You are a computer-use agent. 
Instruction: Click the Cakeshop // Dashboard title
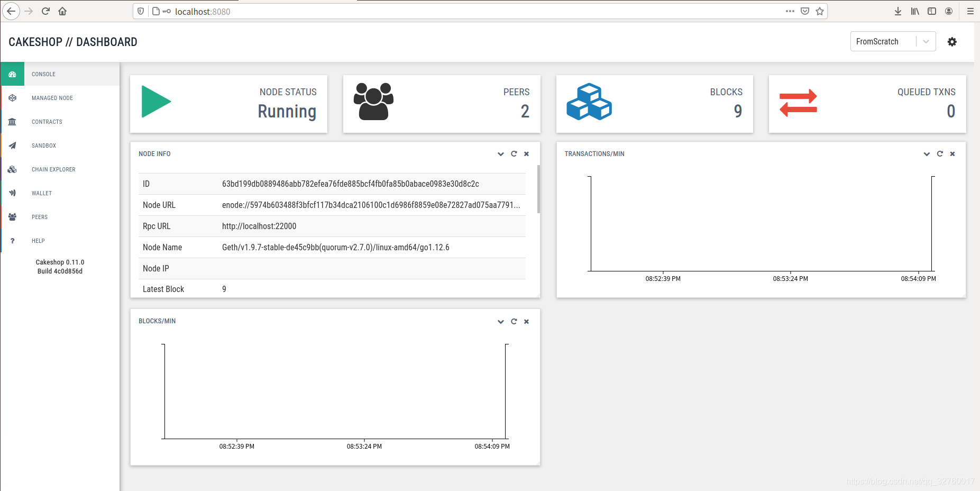[73, 42]
